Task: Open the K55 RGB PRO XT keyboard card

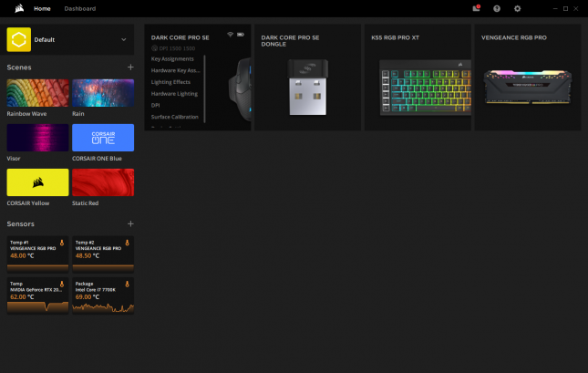Action: click(418, 78)
